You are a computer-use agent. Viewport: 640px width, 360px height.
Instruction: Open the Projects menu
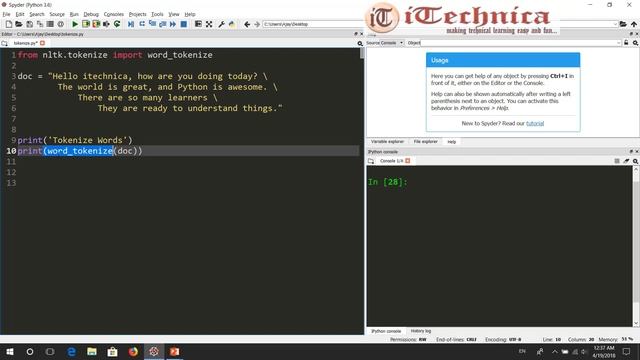click(138, 14)
